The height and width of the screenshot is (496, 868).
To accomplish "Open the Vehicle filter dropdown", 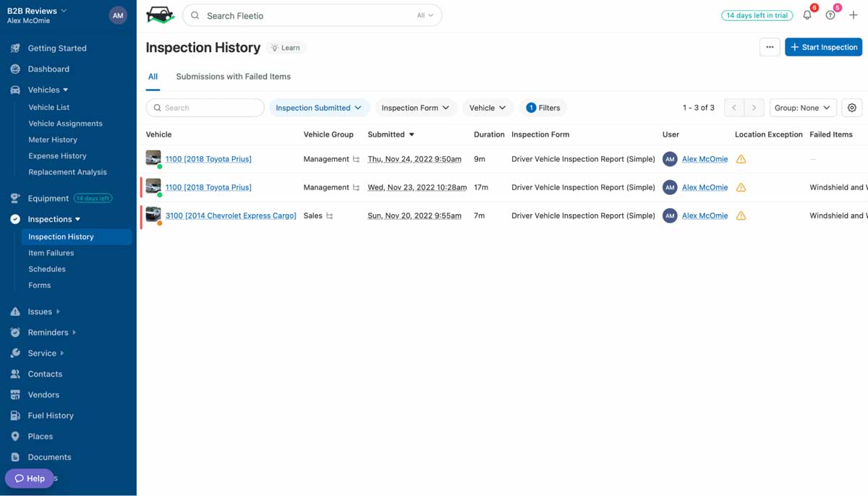I will (488, 107).
